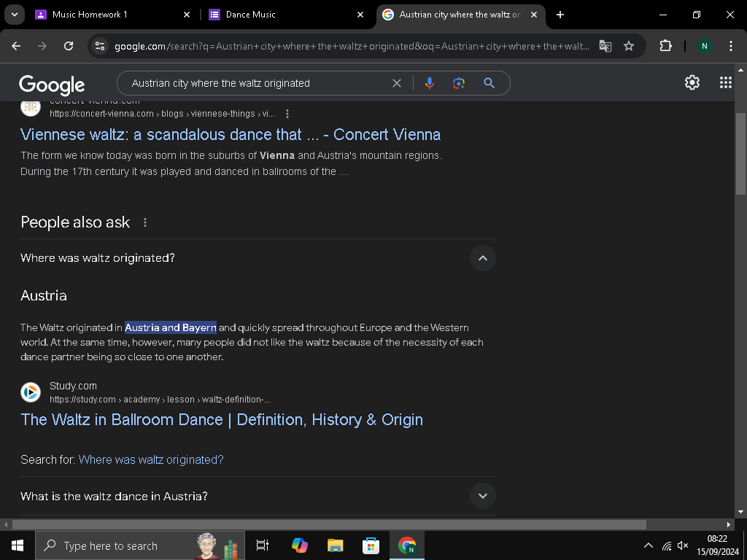747x560 pixels.
Task: Close the Google search results tab
Action: click(x=534, y=15)
